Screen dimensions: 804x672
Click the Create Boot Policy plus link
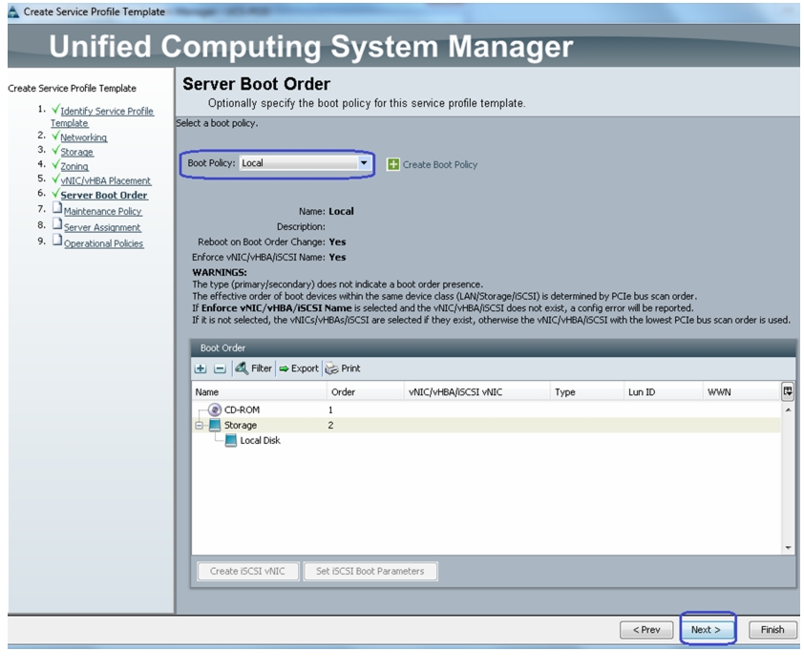(x=433, y=164)
